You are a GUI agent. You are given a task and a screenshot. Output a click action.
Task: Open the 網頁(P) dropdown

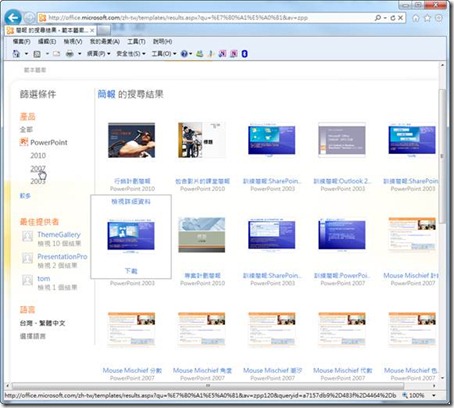(x=98, y=54)
